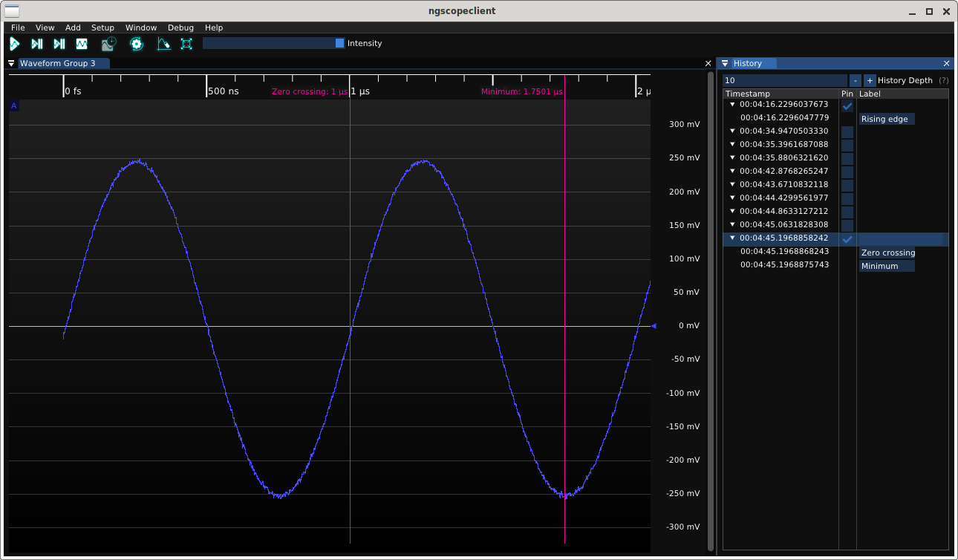Select history row 00:04:44.4299561977

[x=783, y=198]
